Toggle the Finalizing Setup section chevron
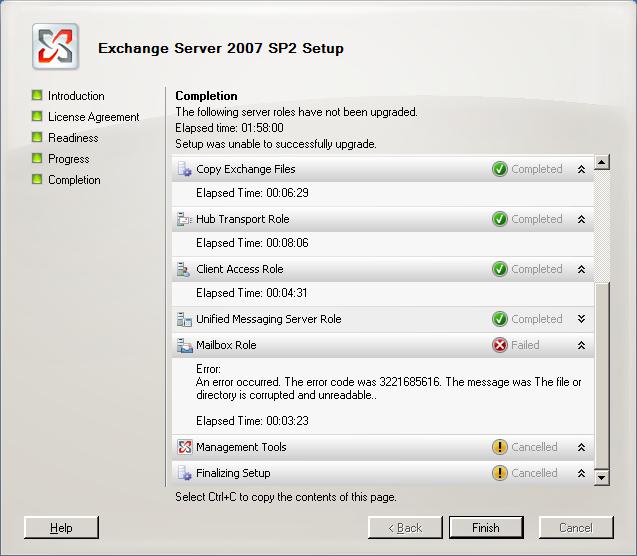The image size is (637, 556). 581,473
